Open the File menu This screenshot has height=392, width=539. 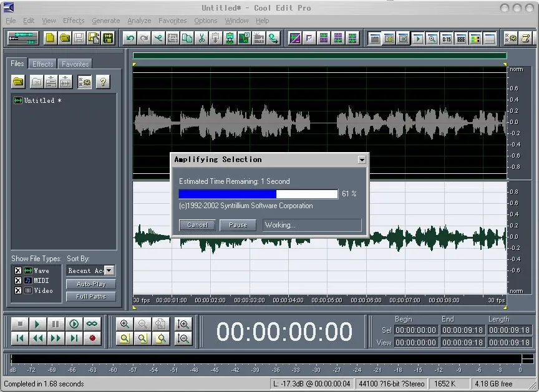click(x=11, y=21)
